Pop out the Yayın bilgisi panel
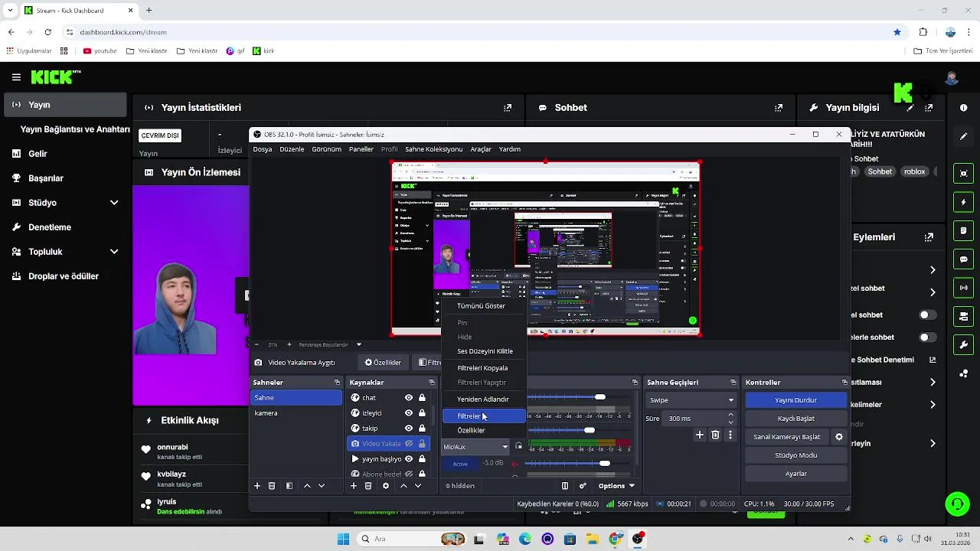Image resolution: width=980 pixels, height=551 pixels. (929, 108)
